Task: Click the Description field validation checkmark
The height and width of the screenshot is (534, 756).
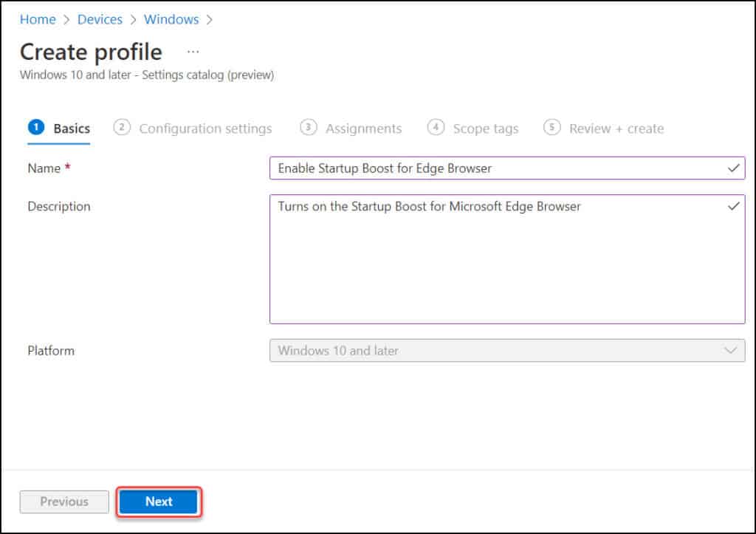Action: pos(733,206)
